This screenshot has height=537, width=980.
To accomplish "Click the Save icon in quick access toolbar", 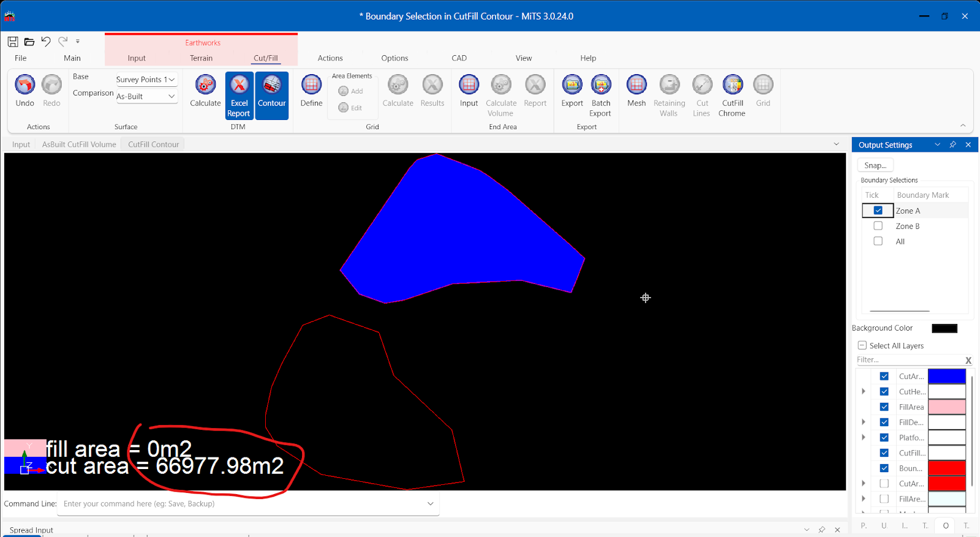I will [x=13, y=42].
